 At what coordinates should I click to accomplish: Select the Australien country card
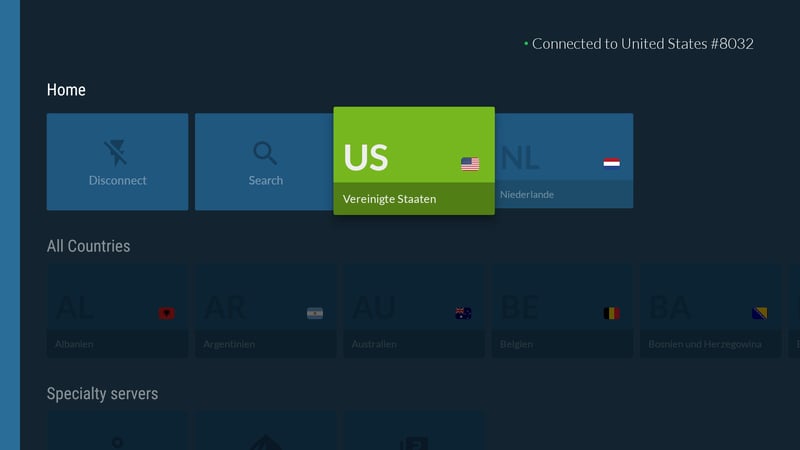(x=414, y=310)
